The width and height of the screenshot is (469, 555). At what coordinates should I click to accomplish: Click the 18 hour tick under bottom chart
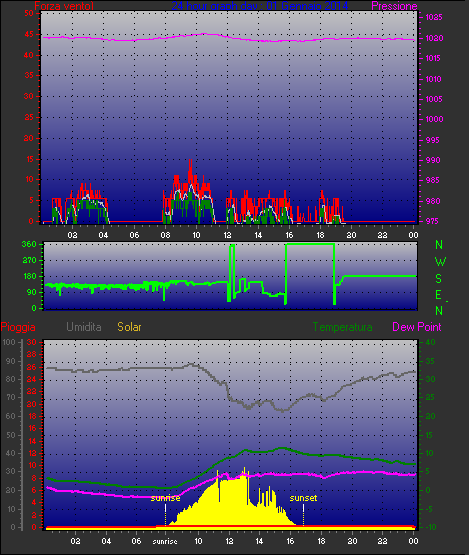pyautogui.click(x=321, y=541)
